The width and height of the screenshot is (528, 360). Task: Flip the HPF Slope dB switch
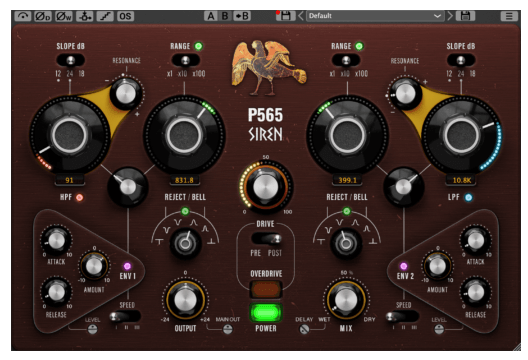point(70,60)
